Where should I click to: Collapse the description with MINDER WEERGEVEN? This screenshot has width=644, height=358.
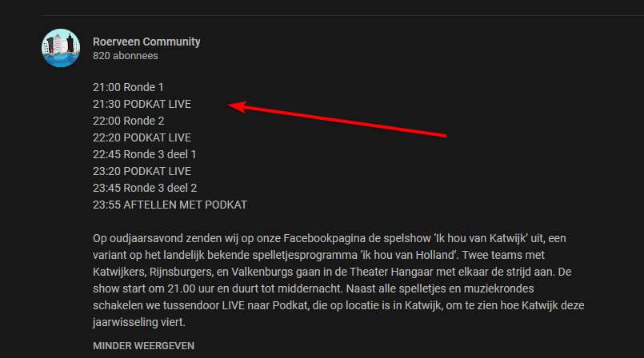pos(143,346)
